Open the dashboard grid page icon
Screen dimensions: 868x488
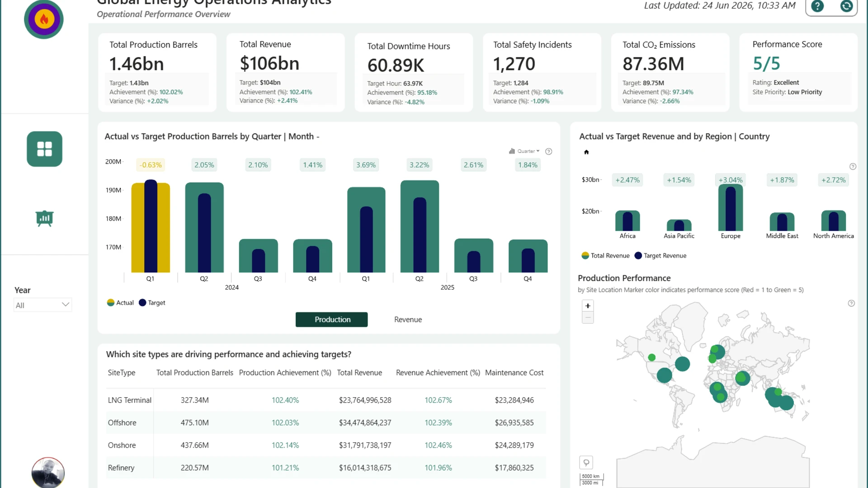coord(44,149)
